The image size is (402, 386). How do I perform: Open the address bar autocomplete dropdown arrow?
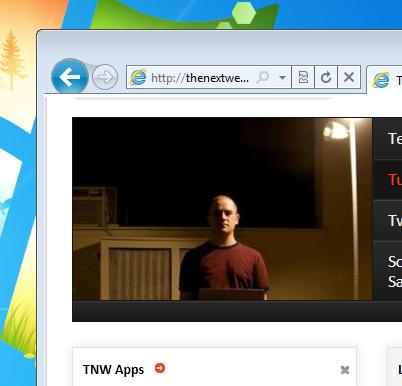[x=282, y=78]
